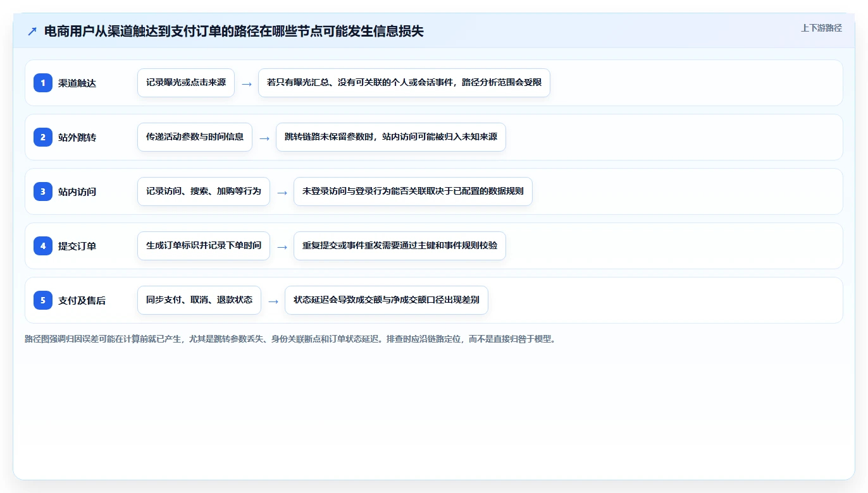Screen dimensions: 868x493
Task: Select the 站内访问 step label
Action: coord(77,192)
